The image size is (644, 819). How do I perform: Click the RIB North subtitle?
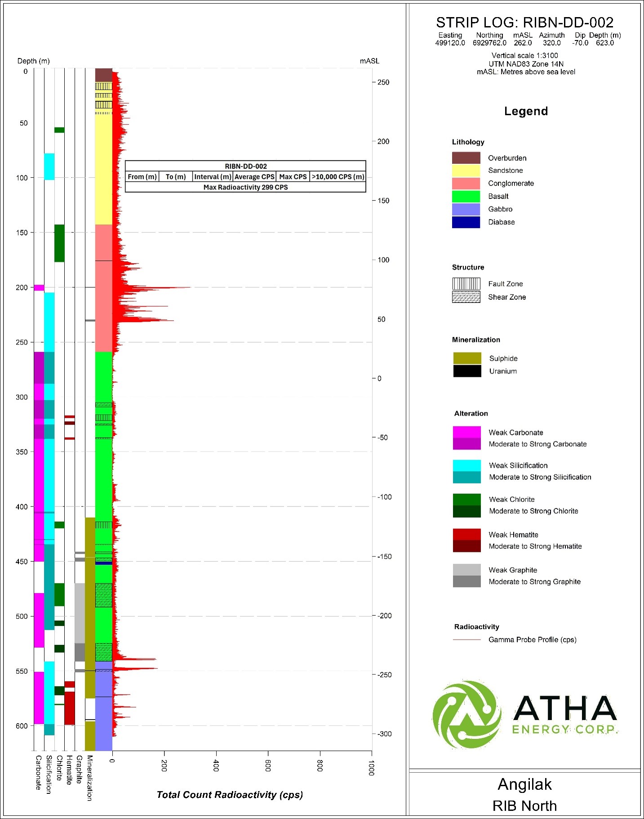(524, 806)
